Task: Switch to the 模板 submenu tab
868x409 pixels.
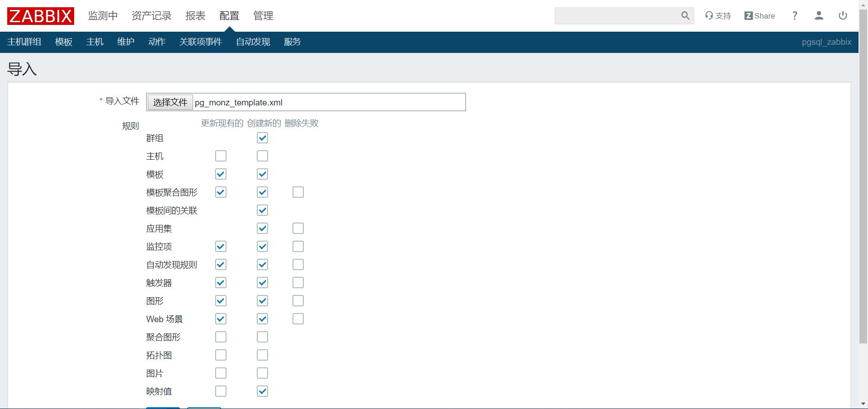Action: pos(64,42)
